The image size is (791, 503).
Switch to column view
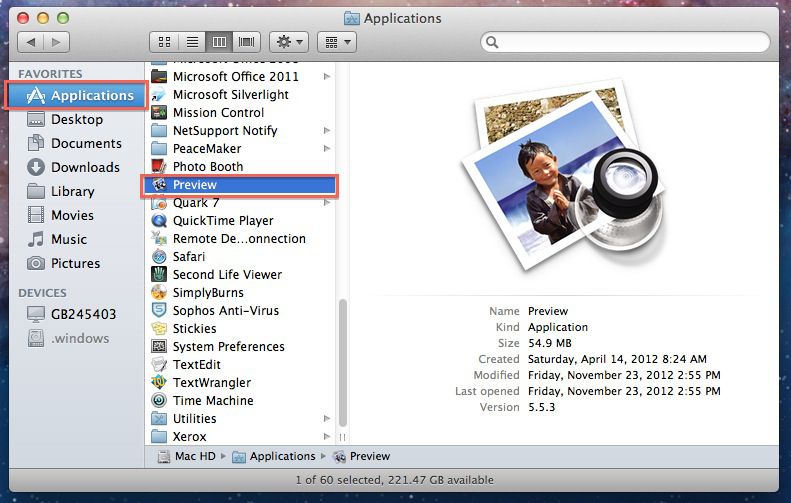coord(219,42)
